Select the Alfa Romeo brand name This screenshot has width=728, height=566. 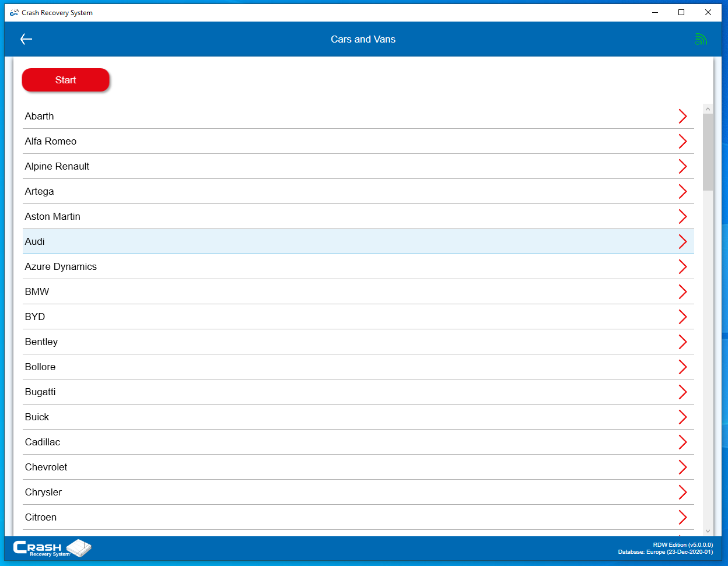51,141
